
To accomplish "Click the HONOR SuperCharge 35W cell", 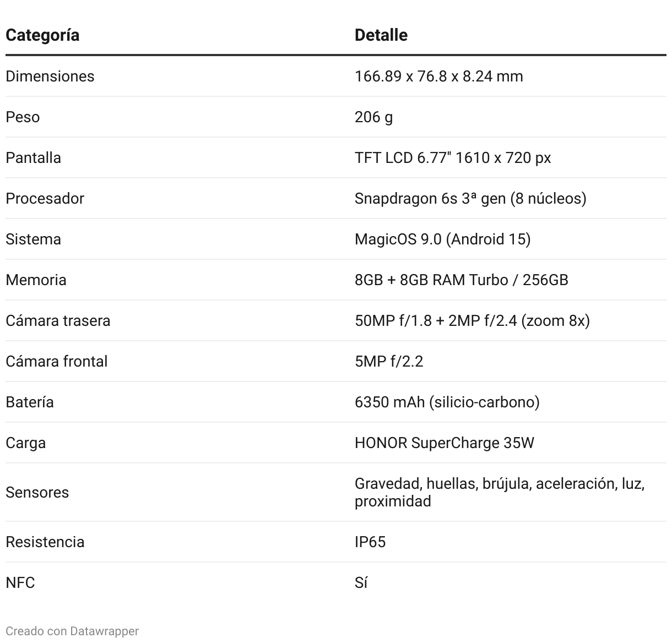I will [x=445, y=443].
